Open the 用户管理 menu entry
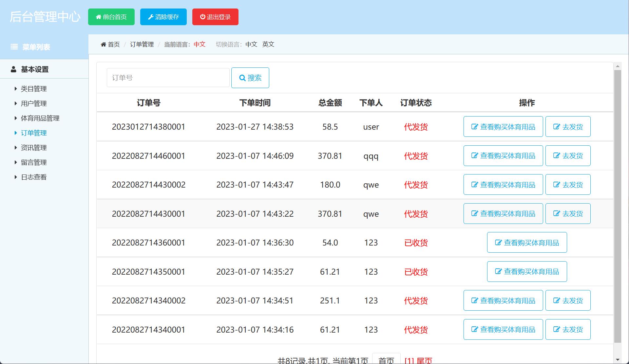This screenshot has height=364, width=629. tap(34, 103)
